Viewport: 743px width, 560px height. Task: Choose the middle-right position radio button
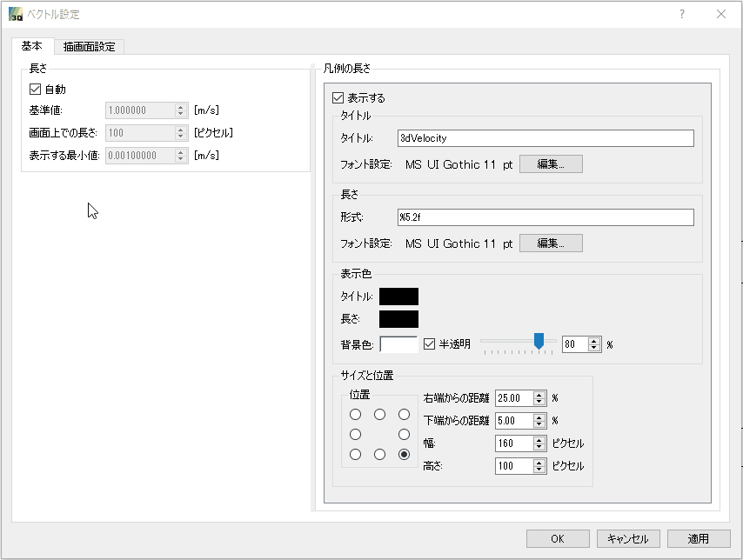point(404,434)
